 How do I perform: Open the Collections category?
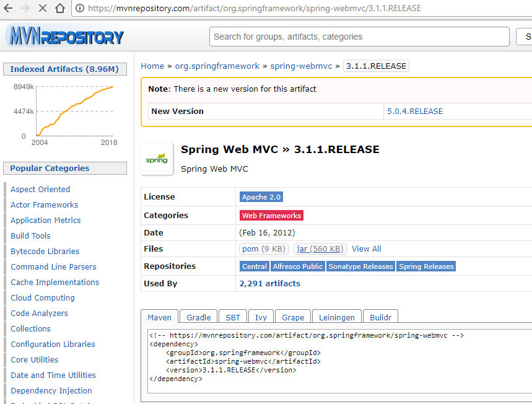pos(30,328)
